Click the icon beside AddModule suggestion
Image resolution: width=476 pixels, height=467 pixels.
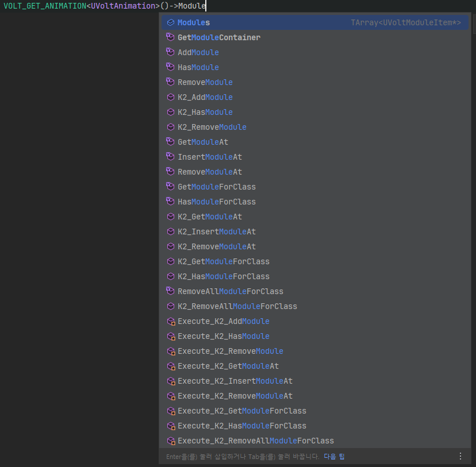click(170, 52)
